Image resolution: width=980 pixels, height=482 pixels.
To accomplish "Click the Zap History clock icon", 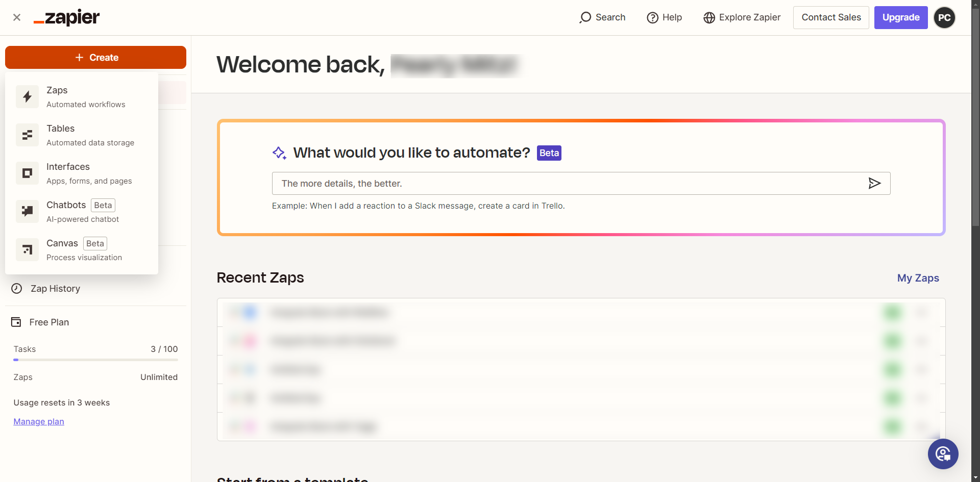I will pos(17,289).
